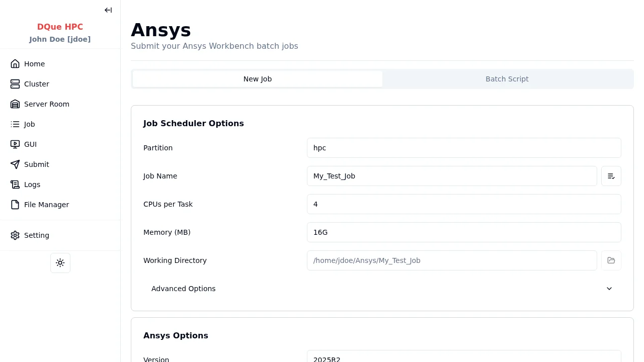Click the Partition field showing hpc
This screenshot has width=644, height=362.
[x=463, y=148]
